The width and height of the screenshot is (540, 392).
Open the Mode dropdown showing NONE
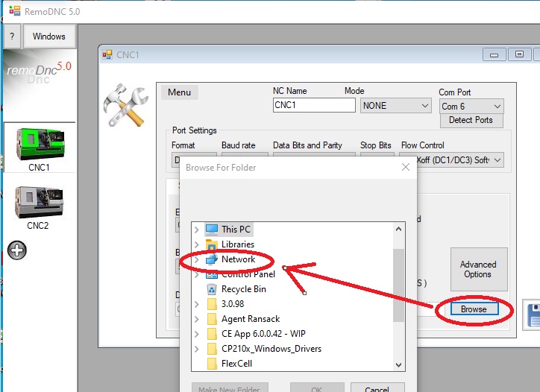[395, 106]
